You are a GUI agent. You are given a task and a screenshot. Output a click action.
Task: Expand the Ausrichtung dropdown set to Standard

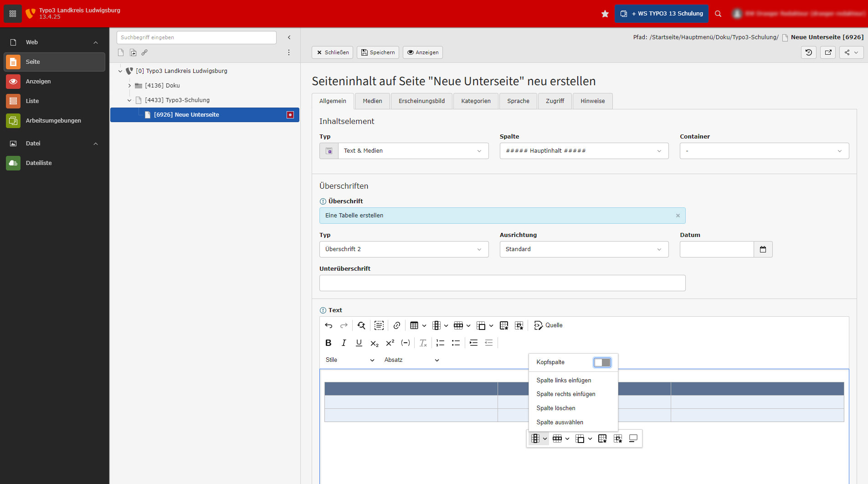coord(584,249)
